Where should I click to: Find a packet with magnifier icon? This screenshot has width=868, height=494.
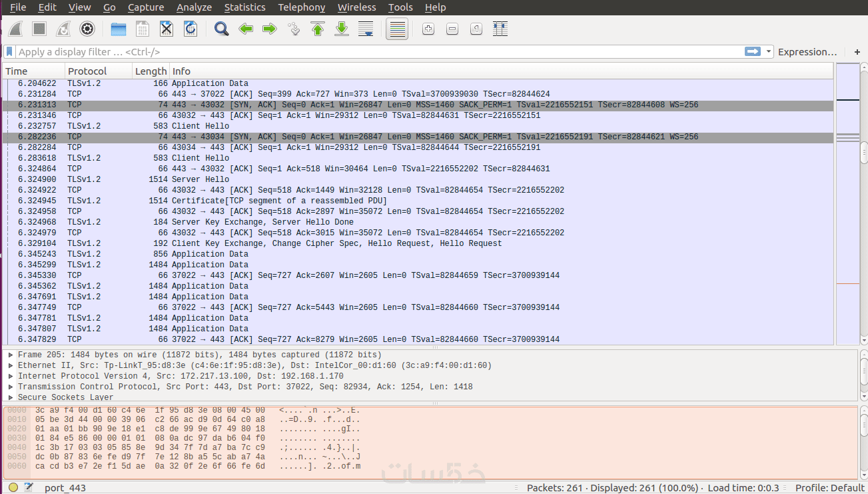[x=222, y=29]
